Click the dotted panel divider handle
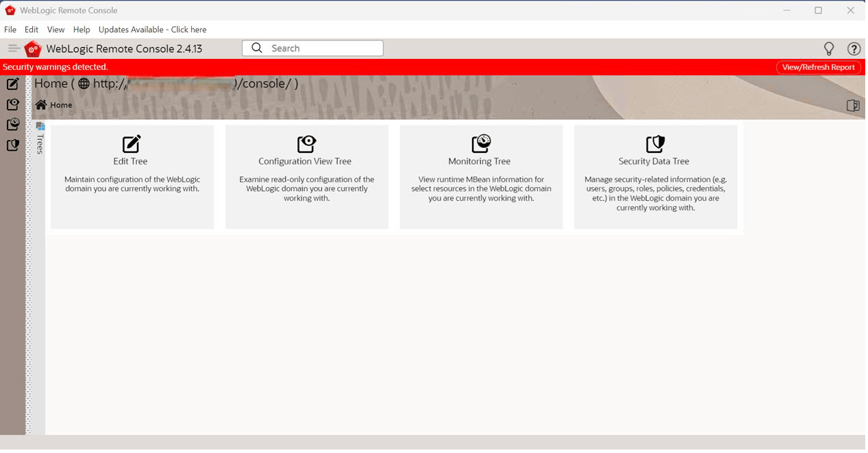 [x=29, y=254]
